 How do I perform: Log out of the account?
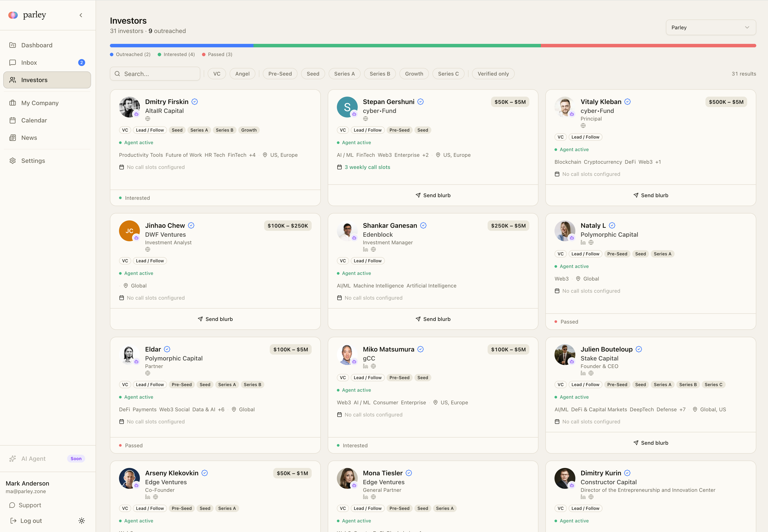[x=26, y=521]
